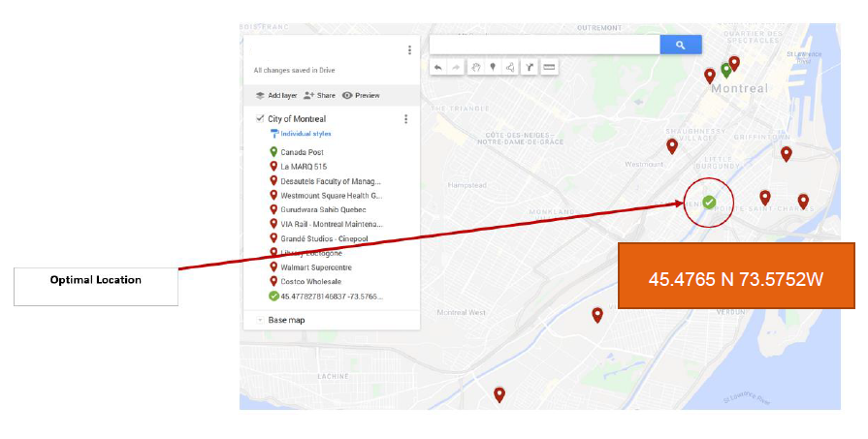
Task: Click Share
Action: click(x=319, y=96)
